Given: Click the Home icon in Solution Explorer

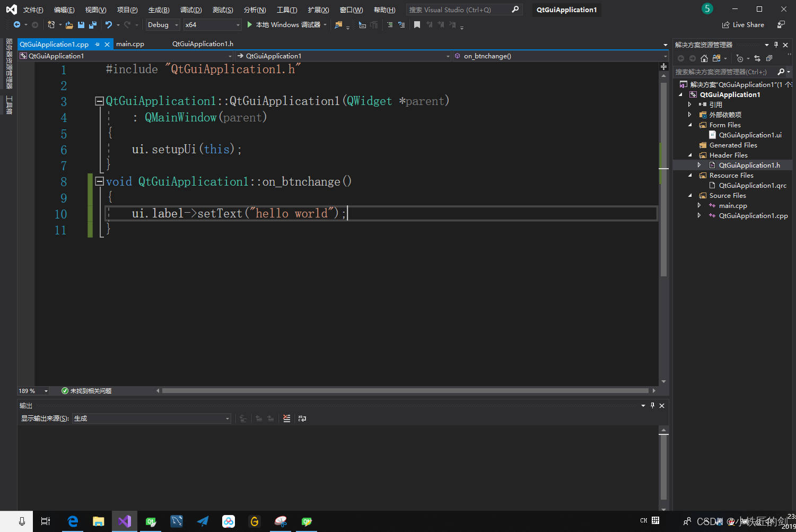Looking at the screenshot, I should 704,58.
